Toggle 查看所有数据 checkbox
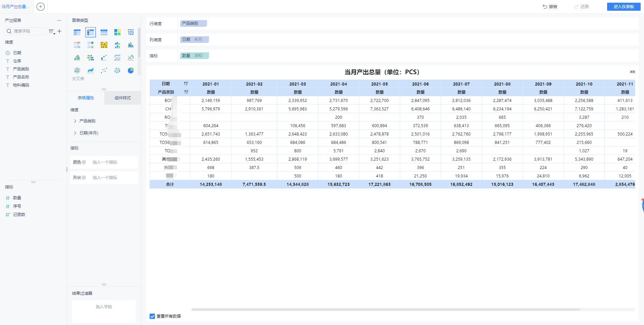 (x=152, y=316)
